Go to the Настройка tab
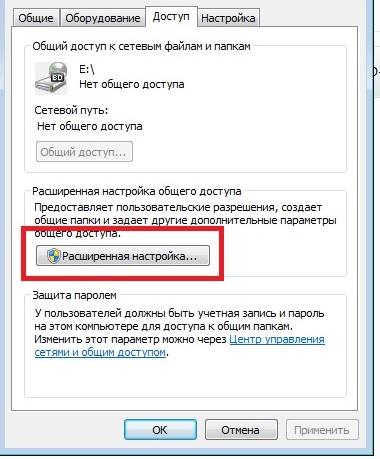Screen dimensions: 380x459 (228, 18)
